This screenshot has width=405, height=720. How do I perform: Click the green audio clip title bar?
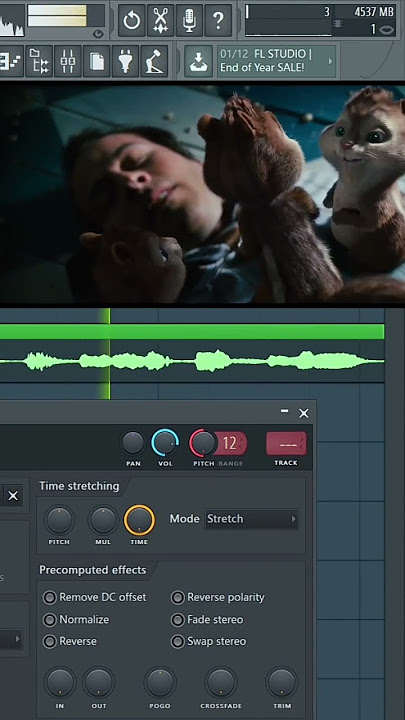pyautogui.click(x=192, y=332)
